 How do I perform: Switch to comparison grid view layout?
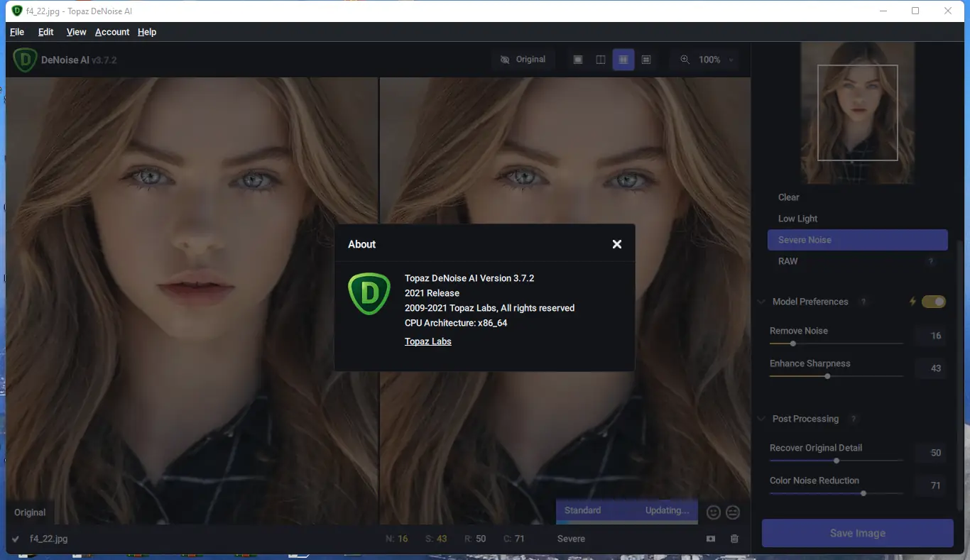coord(646,60)
